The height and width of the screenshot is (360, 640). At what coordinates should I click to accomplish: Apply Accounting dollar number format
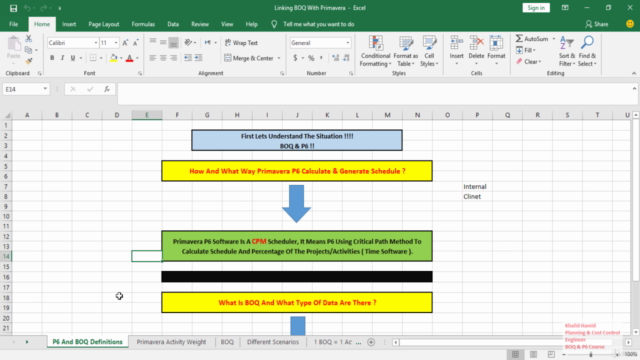(x=295, y=58)
